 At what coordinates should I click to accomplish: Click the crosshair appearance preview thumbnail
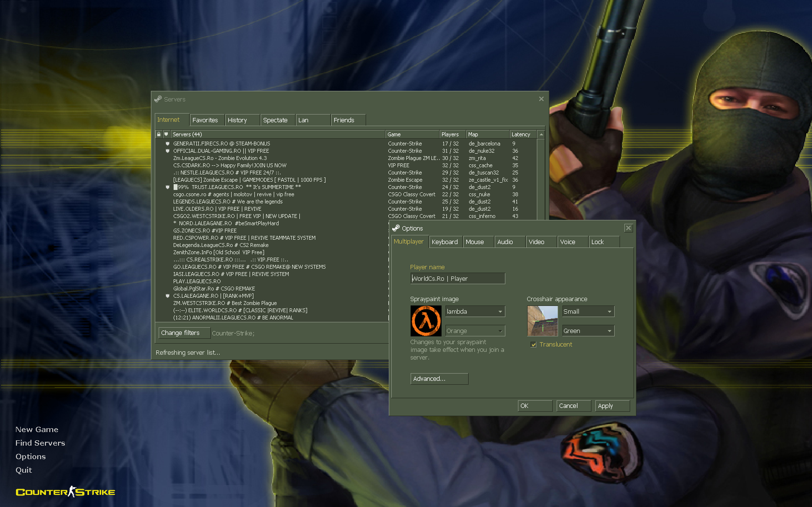542,321
